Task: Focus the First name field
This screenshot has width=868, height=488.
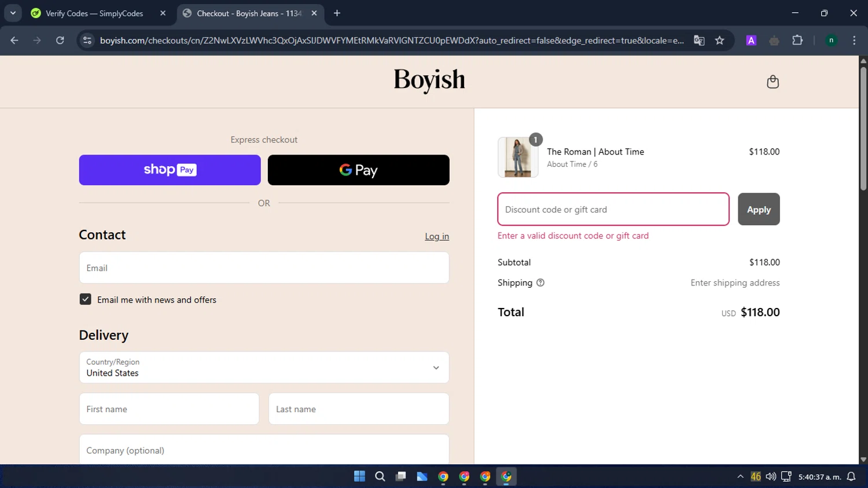Action: [x=169, y=409]
